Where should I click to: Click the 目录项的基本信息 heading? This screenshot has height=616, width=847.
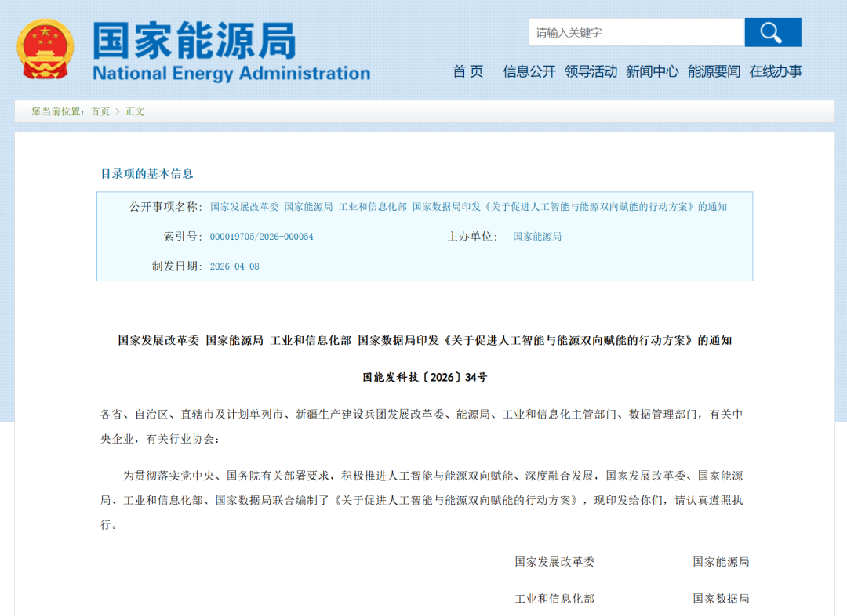147,174
